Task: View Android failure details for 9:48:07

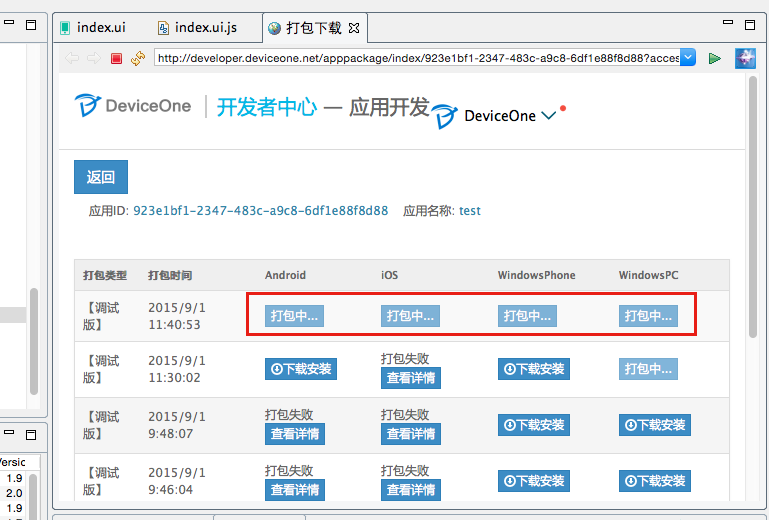Action: pos(295,434)
